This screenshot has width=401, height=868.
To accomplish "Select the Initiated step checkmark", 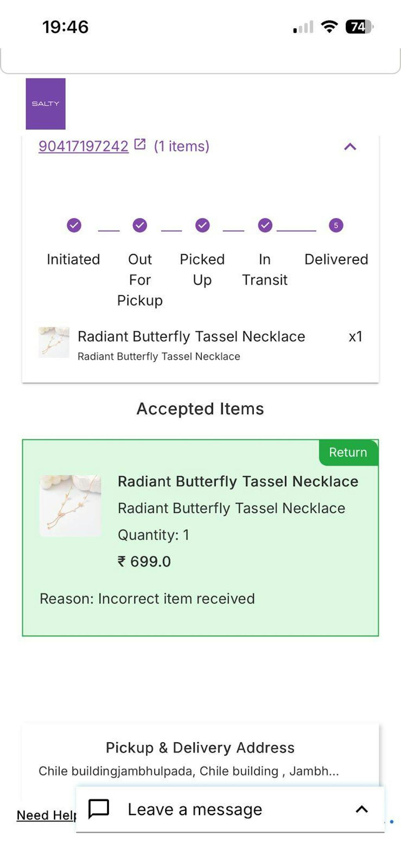I will point(74,226).
